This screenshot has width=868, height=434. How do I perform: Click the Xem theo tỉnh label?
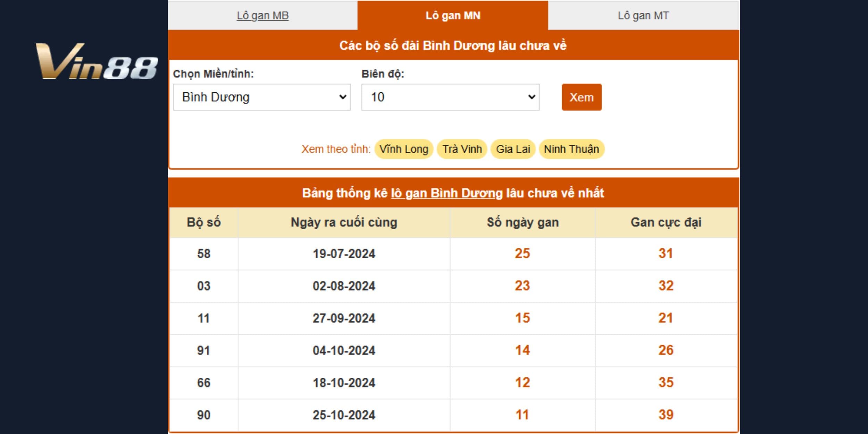(x=336, y=149)
